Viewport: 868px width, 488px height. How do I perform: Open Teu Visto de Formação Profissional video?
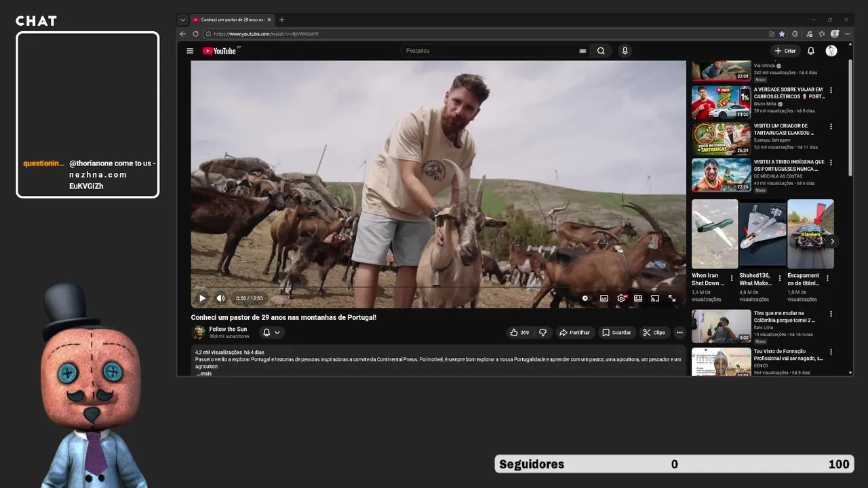[x=722, y=362]
